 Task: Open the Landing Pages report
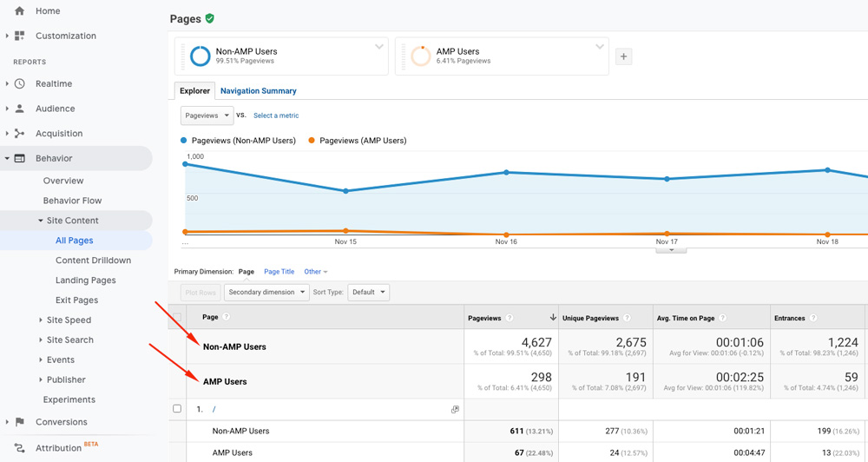pos(86,280)
